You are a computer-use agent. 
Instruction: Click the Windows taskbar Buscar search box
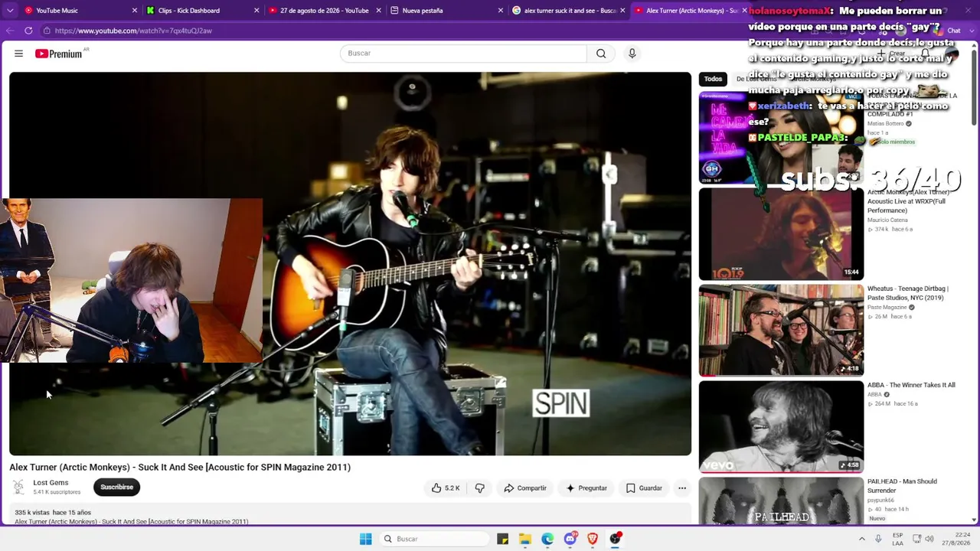tap(434, 539)
